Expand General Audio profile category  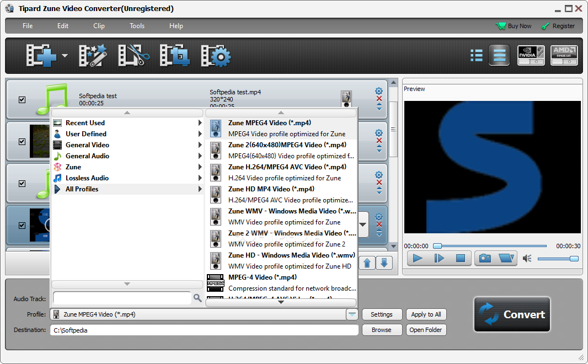pos(127,156)
